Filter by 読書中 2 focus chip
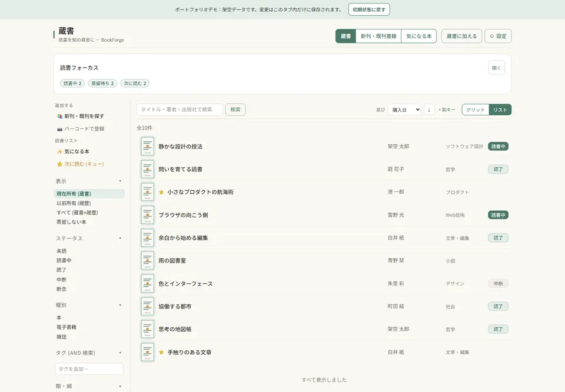 click(72, 83)
